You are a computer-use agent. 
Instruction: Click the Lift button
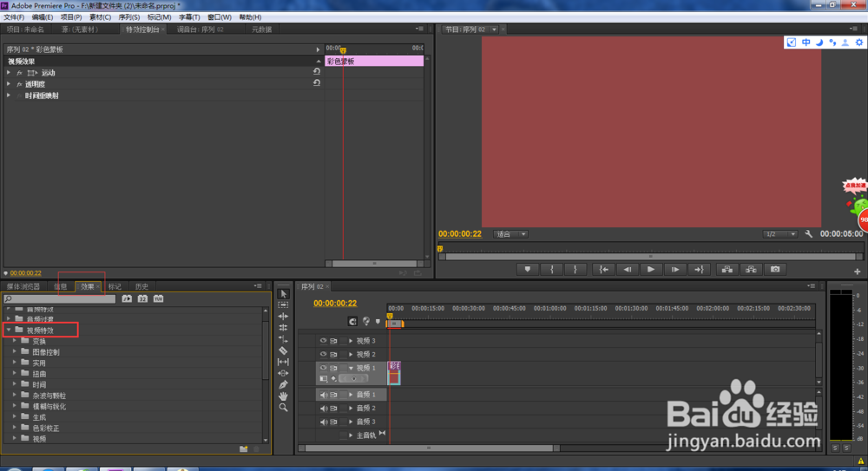[727, 270]
